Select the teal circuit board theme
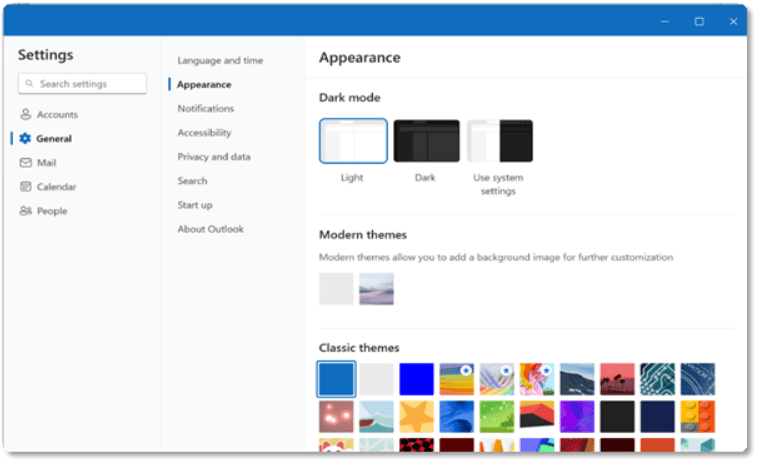Viewport: 758px width, 466px height. coord(657,379)
